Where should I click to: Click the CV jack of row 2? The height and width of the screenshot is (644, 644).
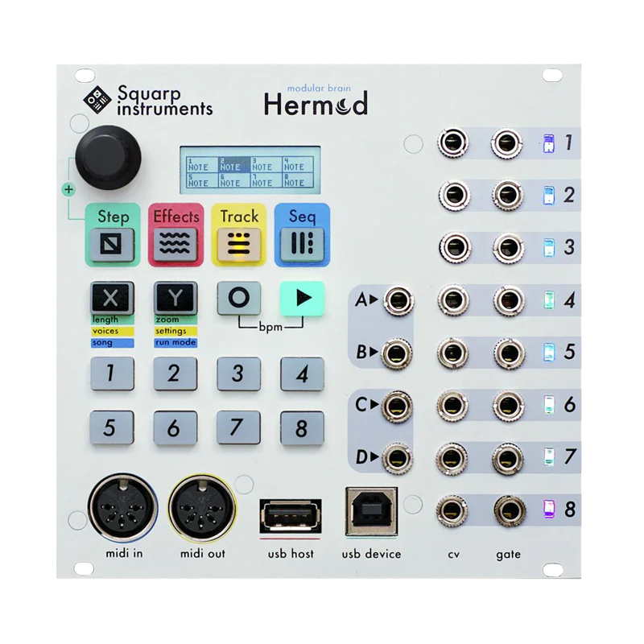click(x=454, y=195)
